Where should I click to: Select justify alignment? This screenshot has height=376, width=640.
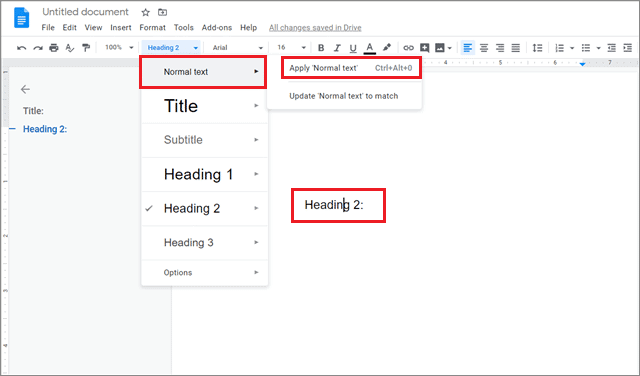click(x=516, y=48)
